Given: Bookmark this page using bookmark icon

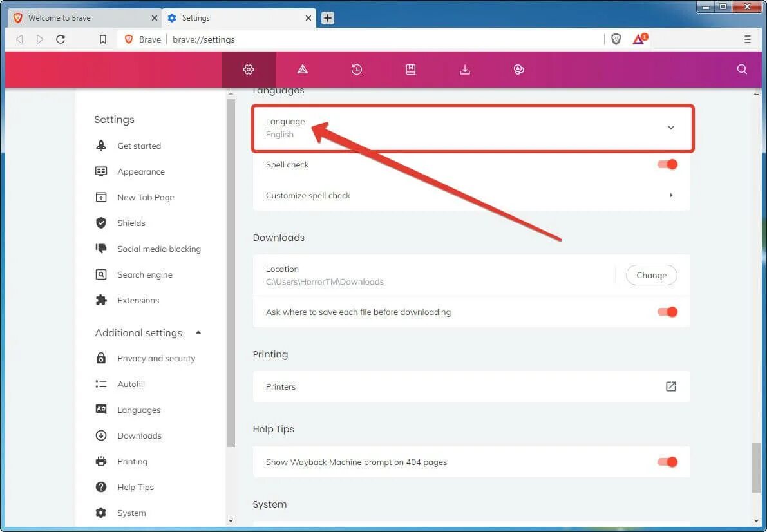Looking at the screenshot, I should pos(103,40).
